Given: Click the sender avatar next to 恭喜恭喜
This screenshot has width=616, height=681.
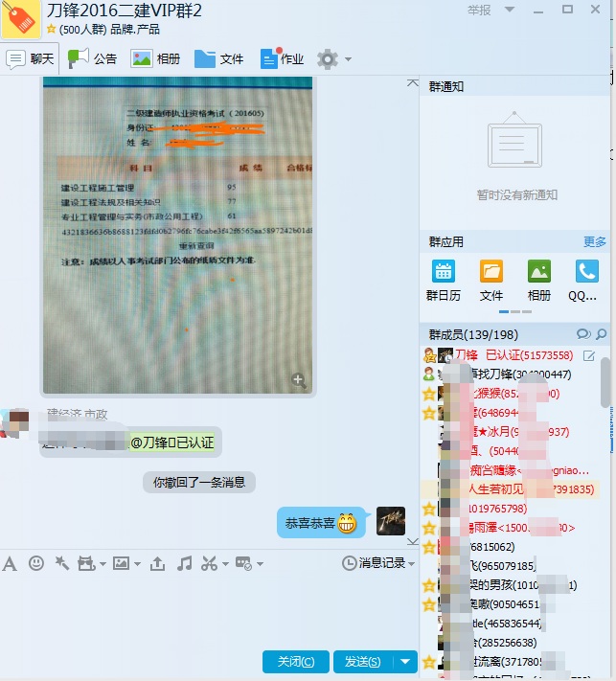Looking at the screenshot, I should tap(391, 521).
